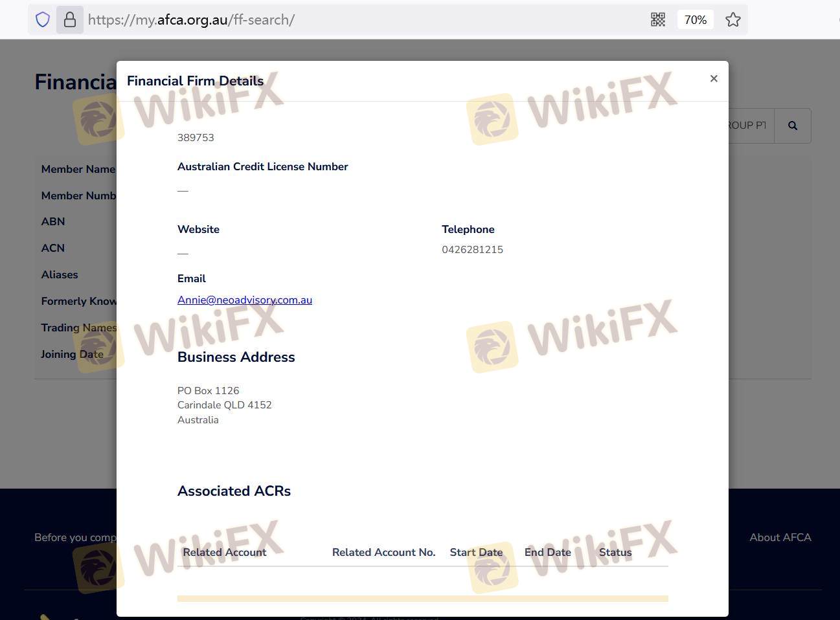Click the search input field behind the dialog
Image resolution: width=840 pixels, height=620 pixels.
pyautogui.click(x=751, y=126)
